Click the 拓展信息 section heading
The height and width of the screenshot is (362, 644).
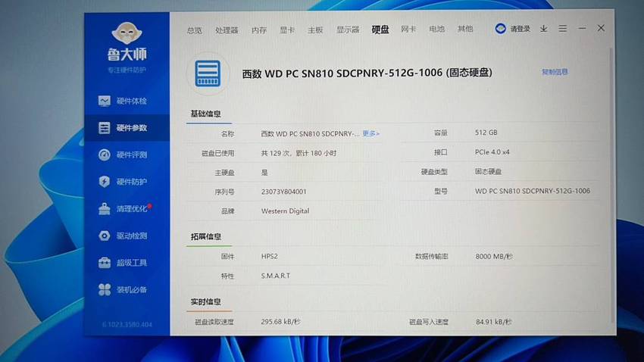206,236
